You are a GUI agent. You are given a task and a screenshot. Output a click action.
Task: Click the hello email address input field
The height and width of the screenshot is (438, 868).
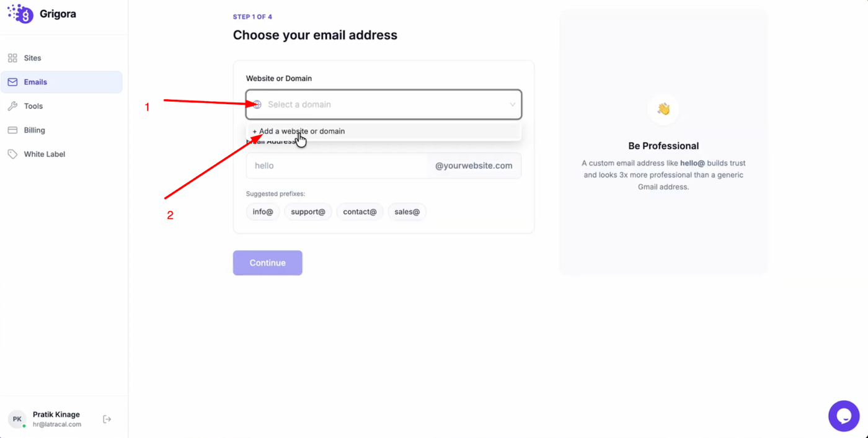(x=337, y=166)
